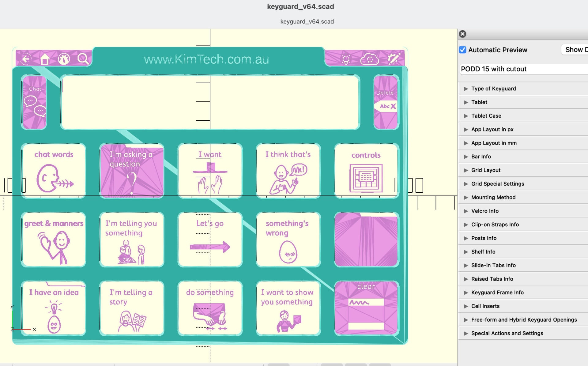The width and height of the screenshot is (588, 366).
Task: Select the greet & manners cell
Action: point(54,240)
